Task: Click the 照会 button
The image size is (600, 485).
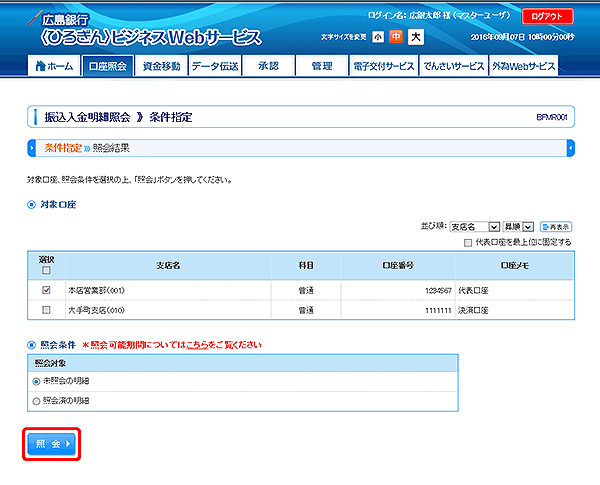Action: (x=52, y=444)
